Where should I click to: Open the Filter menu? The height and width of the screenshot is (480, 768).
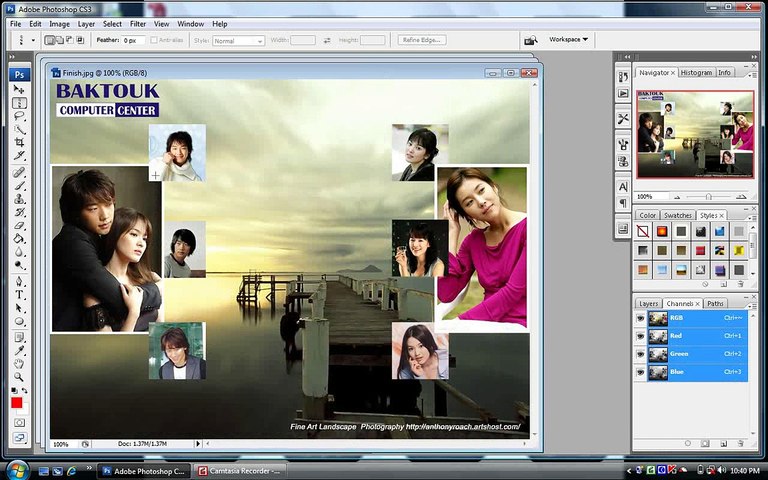(138, 24)
